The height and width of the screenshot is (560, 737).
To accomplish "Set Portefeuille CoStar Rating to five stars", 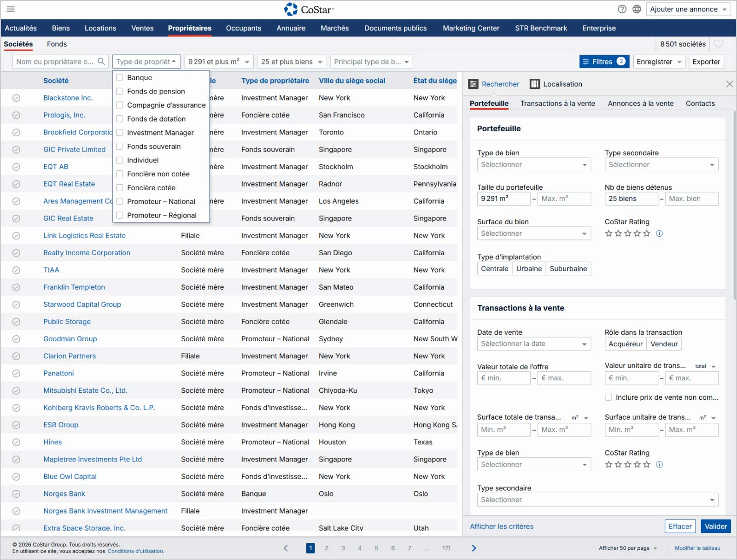I will point(647,233).
